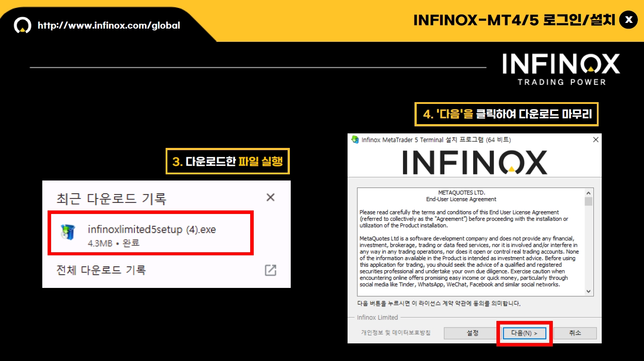Screen dimensions: 644x361
Task: Close the MetaTrader 5 setup window
Action: (596, 140)
